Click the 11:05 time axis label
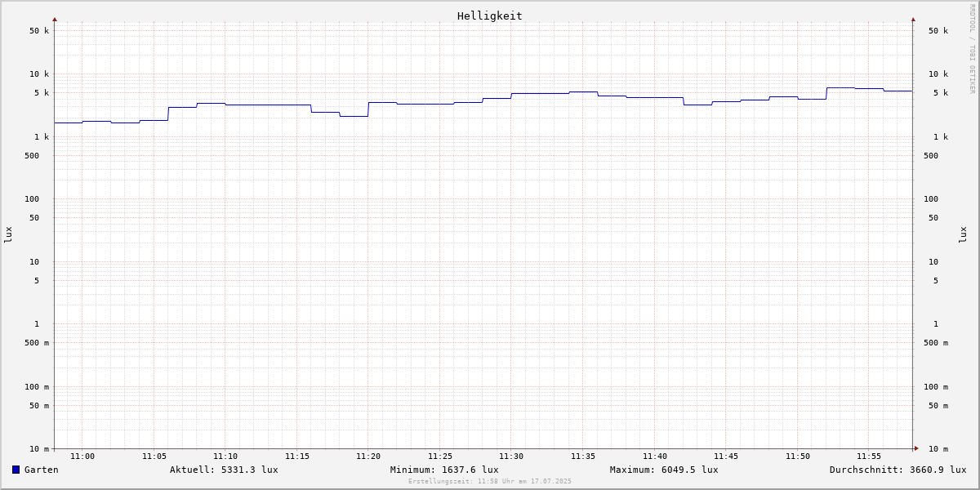This screenshot has height=490, width=980. click(x=154, y=457)
